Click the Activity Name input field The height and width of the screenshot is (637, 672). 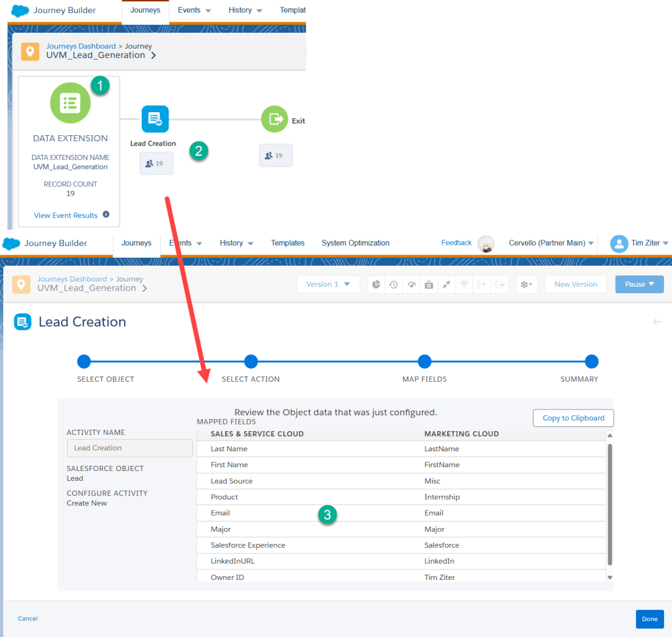point(129,448)
